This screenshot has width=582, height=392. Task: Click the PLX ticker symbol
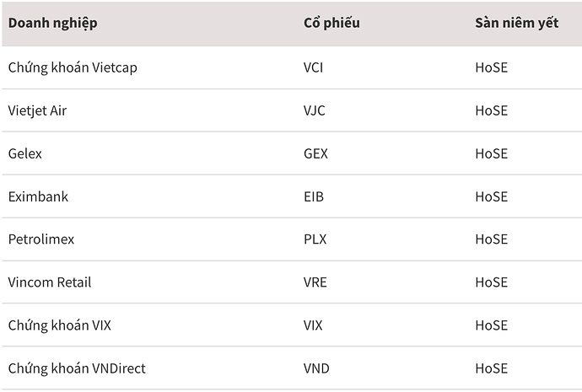point(315,239)
